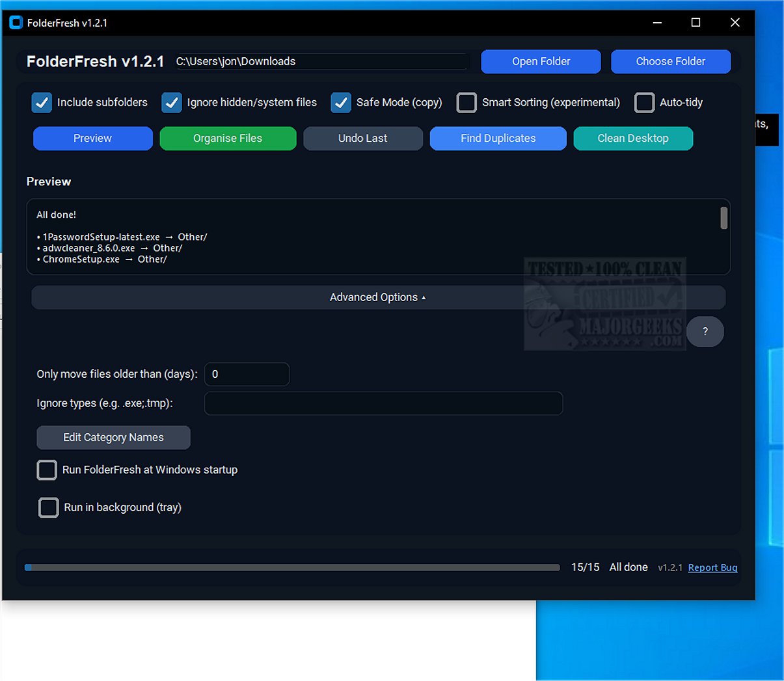
Task: Click the FolderFresh v1.2.1 heading
Action: point(96,62)
